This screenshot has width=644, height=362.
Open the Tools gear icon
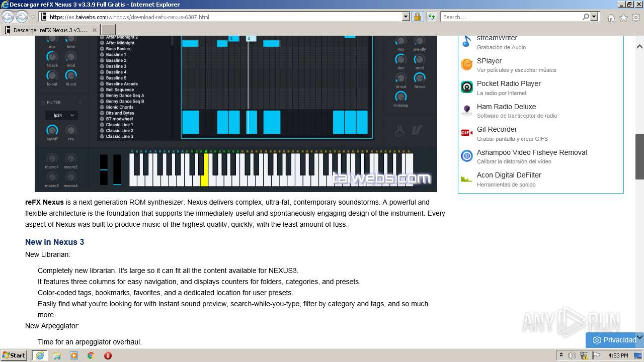(636, 18)
